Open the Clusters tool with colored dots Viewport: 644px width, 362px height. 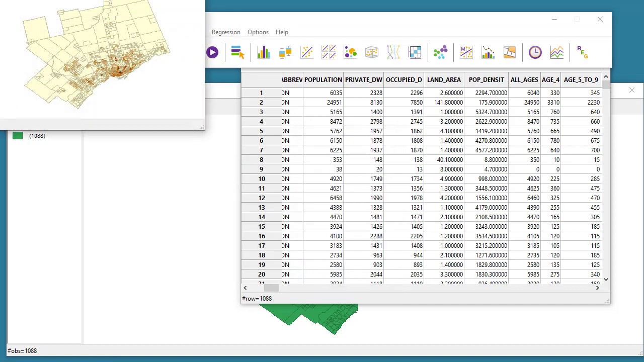440,52
